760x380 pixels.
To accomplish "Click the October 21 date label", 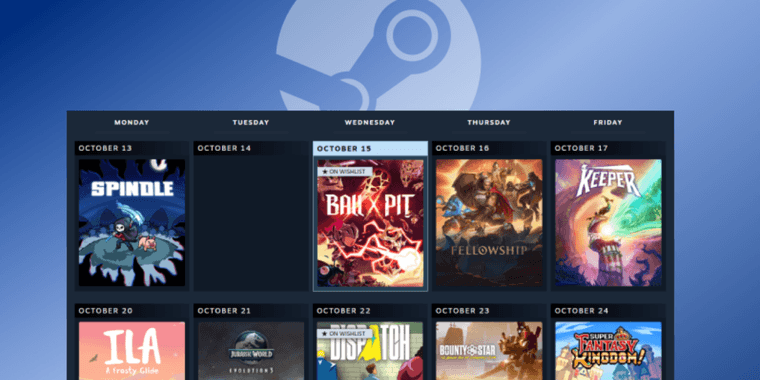I will [224, 311].
